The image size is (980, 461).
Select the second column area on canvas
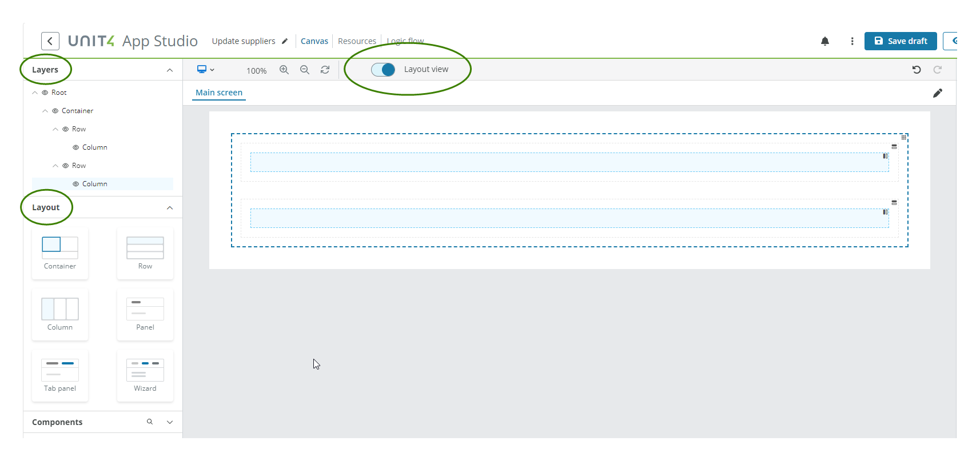click(x=569, y=218)
